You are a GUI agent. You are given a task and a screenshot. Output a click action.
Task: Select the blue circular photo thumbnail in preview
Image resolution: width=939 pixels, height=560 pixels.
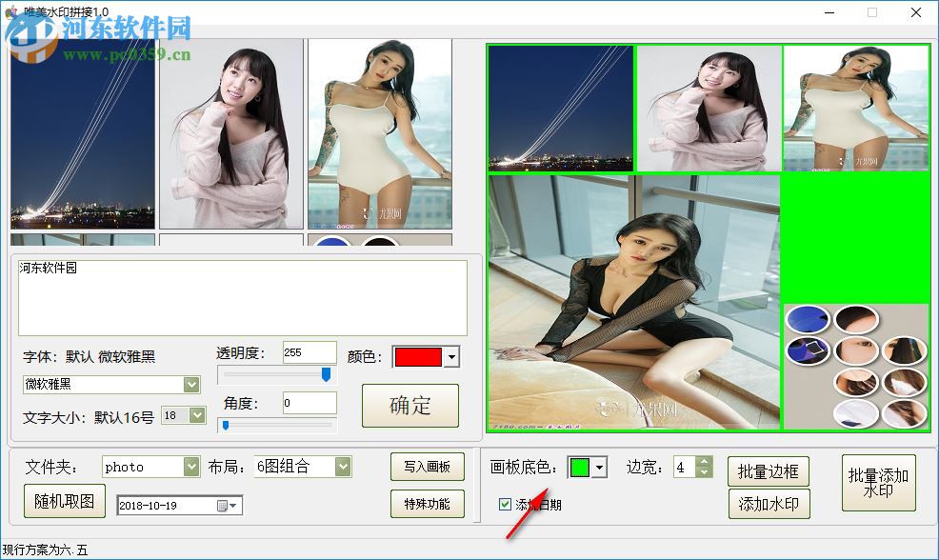point(809,320)
